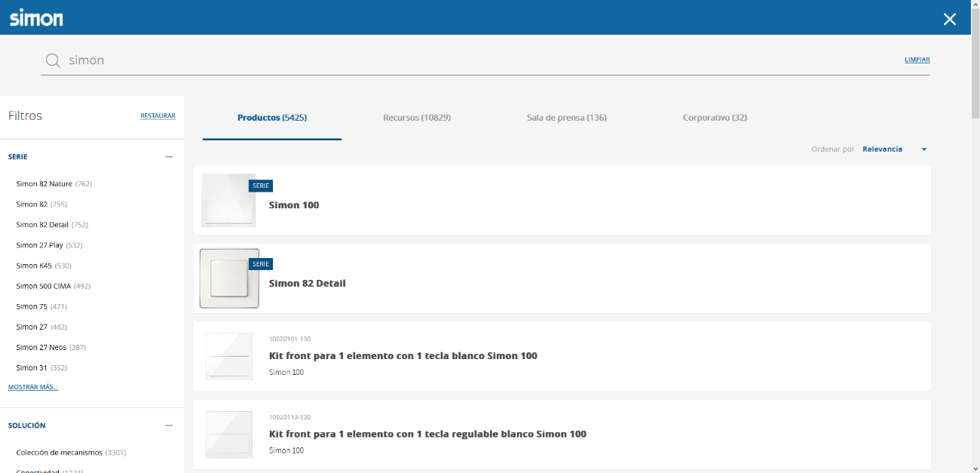The width and height of the screenshot is (980, 473).
Task: Filter by Simon 27 Play
Action: click(49, 245)
